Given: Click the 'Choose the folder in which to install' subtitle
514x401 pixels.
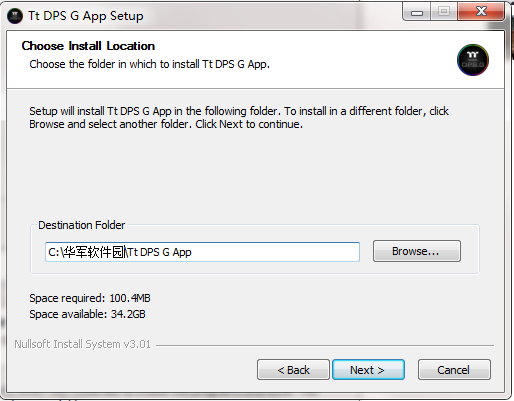Looking at the screenshot, I should pos(149,64).
